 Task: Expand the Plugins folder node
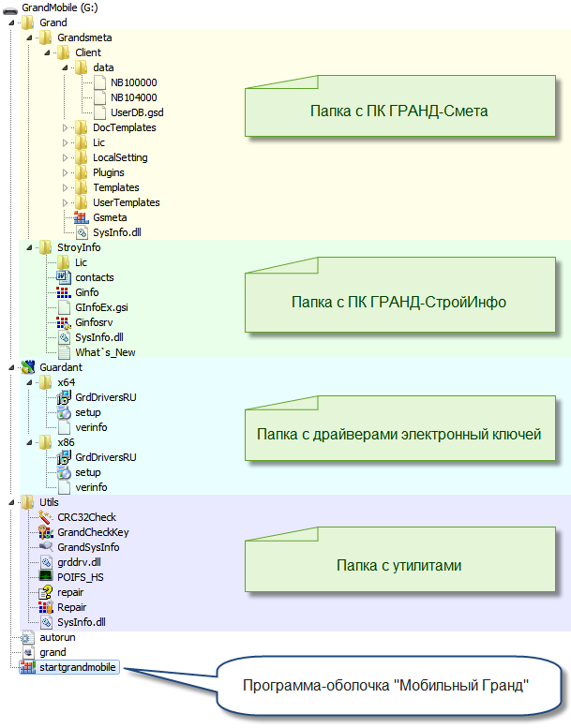coord(65,172)
